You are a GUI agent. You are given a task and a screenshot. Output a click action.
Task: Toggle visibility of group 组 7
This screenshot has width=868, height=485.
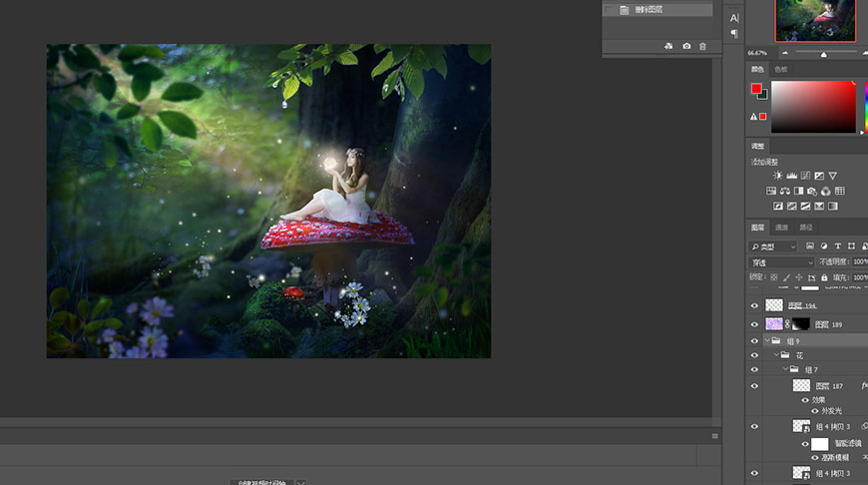(x=754, y=370)
